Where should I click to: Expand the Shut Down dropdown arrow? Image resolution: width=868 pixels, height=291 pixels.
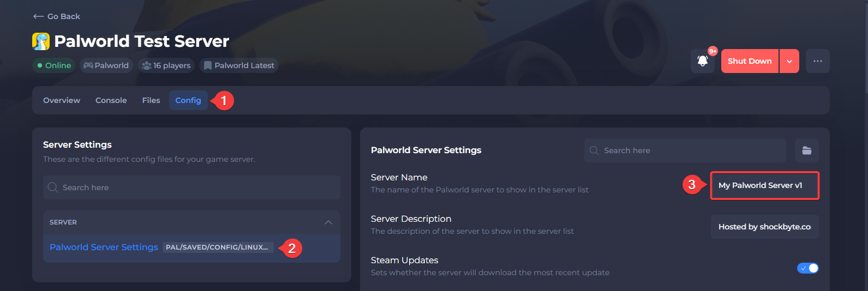pyautogui.click(x=789, y=61)
